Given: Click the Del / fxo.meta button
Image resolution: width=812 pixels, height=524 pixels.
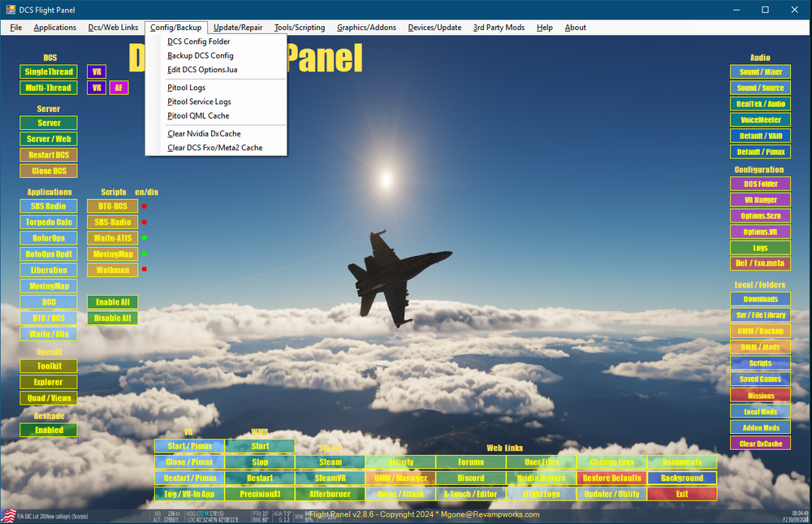Looking at the screenshot, I should pos(760,263).
